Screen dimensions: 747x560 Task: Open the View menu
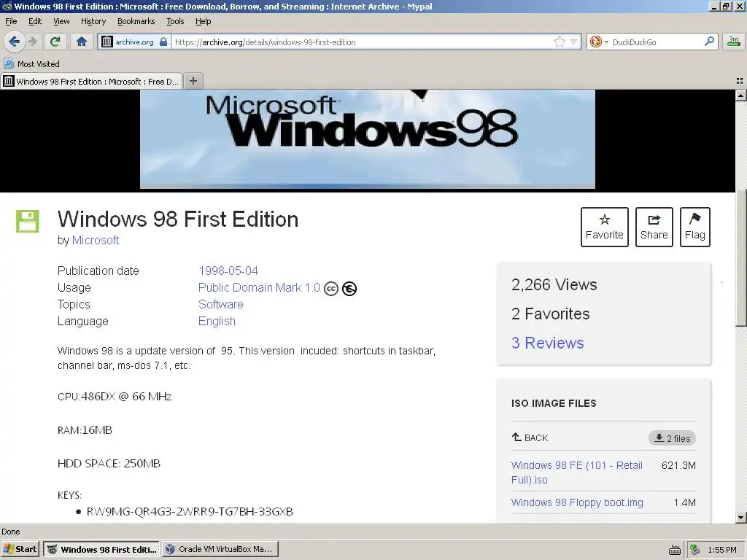tap(61, 21)
